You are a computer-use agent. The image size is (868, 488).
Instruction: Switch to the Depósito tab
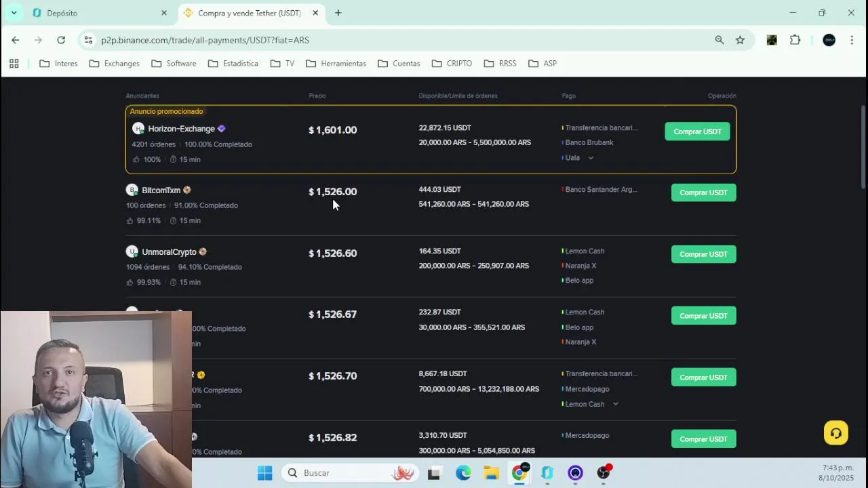(100, 13)
